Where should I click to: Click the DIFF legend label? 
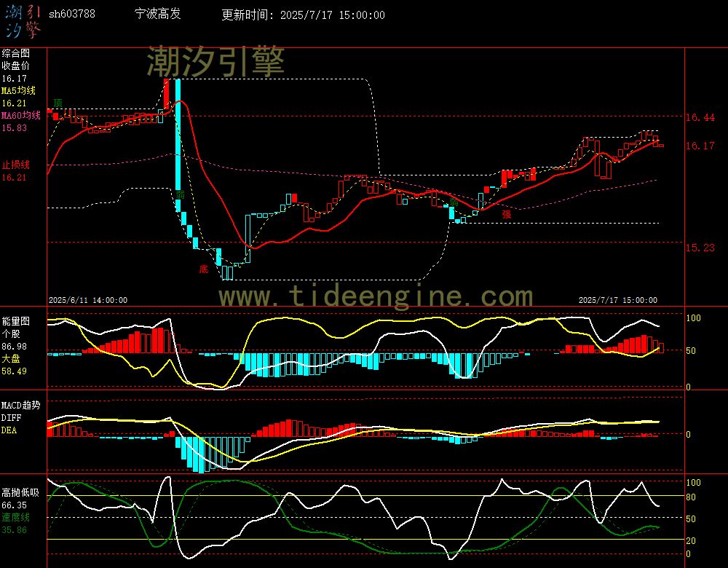click(x=11, y=417)
